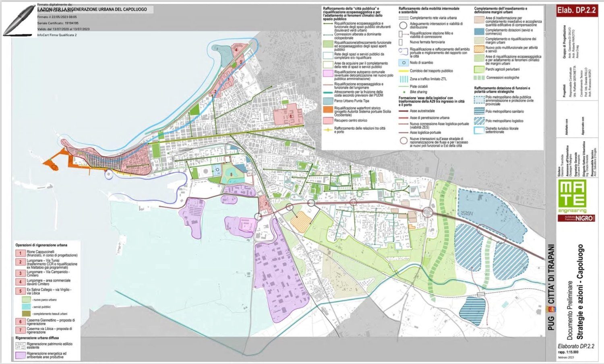The width and height of the screenshot is (604, 364).
Task: Click the completamento tessuti urbani olive swatch
Action: pyautogui.click(x=26, y=313)
